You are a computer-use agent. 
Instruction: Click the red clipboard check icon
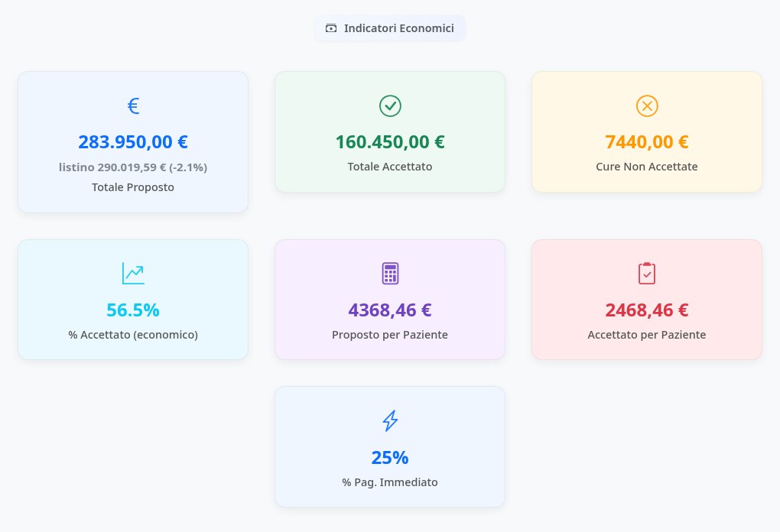tap(647, 274)
